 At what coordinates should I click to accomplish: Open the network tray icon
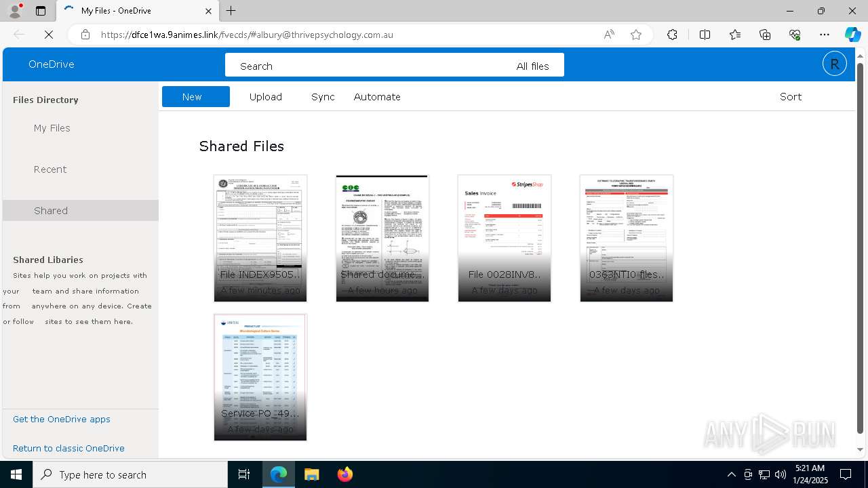[x=764, y=474]
